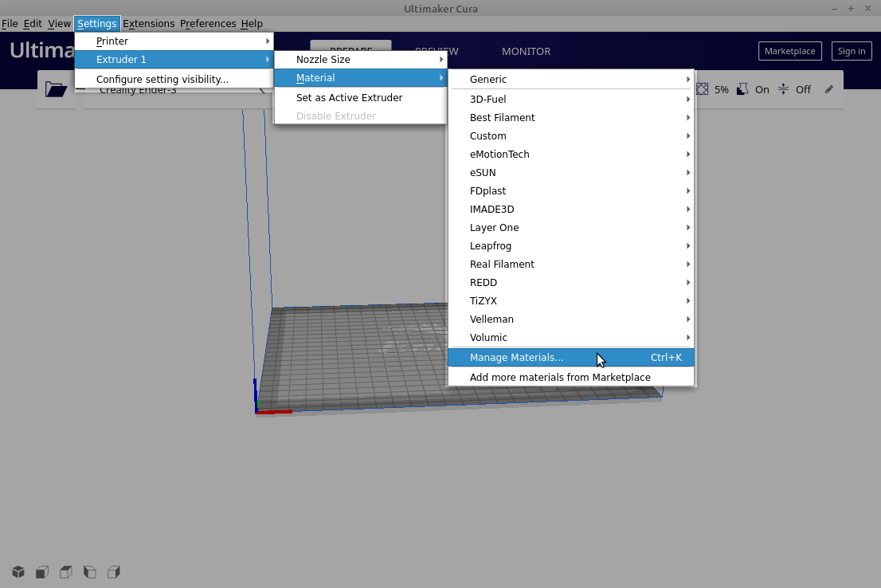Expand the FDplast materials submenu
Screen dimensions: 881x588
[x=571, y=191]
